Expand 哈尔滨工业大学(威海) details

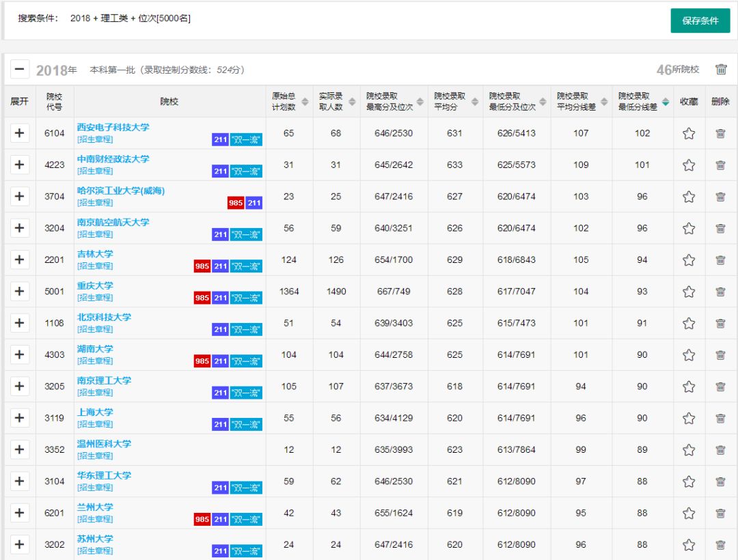pos(19,196)
